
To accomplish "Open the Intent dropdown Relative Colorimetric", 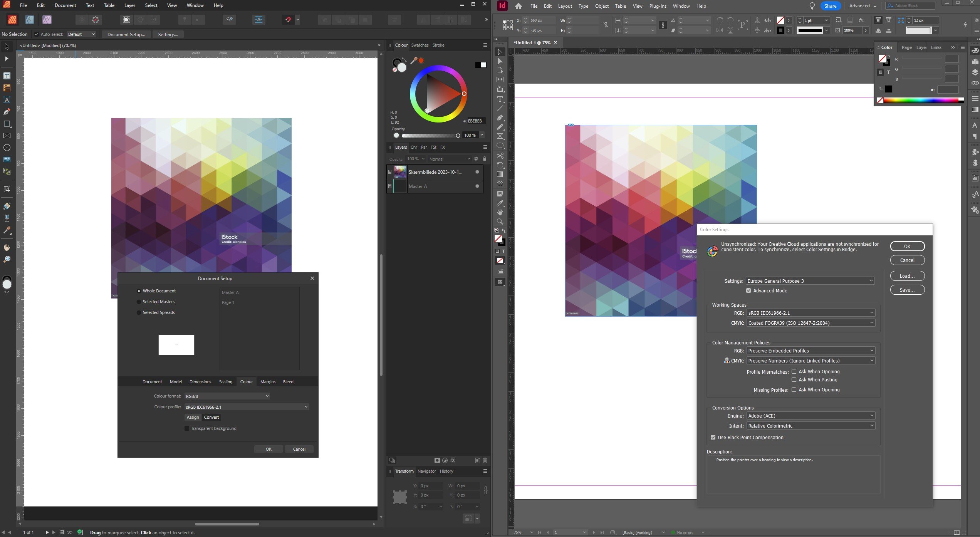I will coord(811,426).
